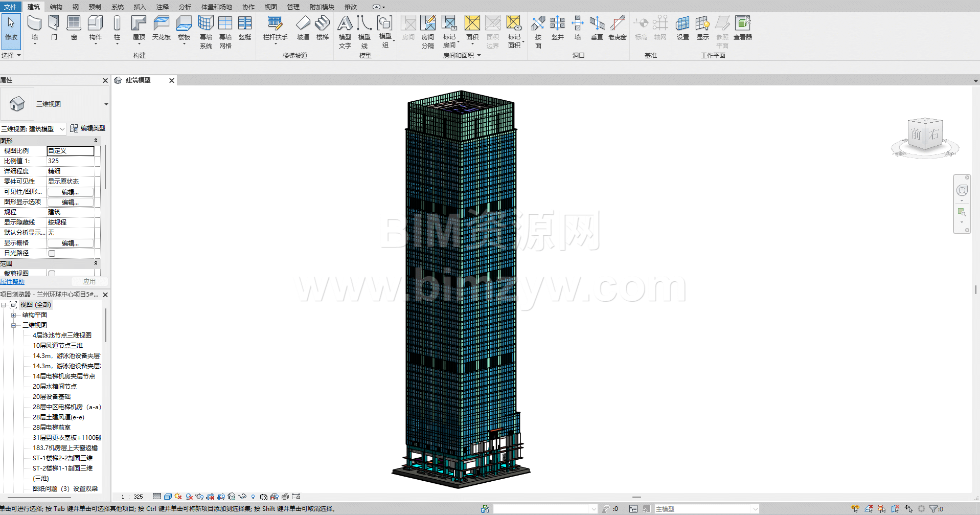980x515 pixels.
Task: Open the 结构 ribbon tab
Action: tap(56, 7)
